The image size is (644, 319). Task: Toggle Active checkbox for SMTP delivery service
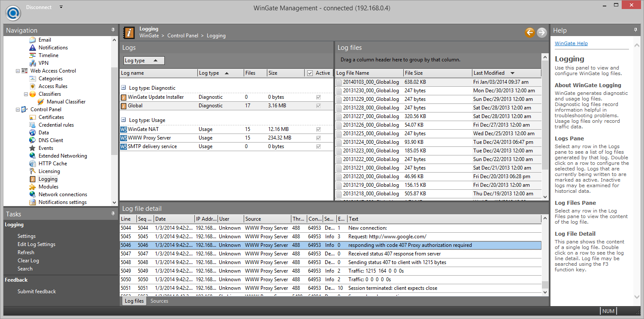point(318,146)
